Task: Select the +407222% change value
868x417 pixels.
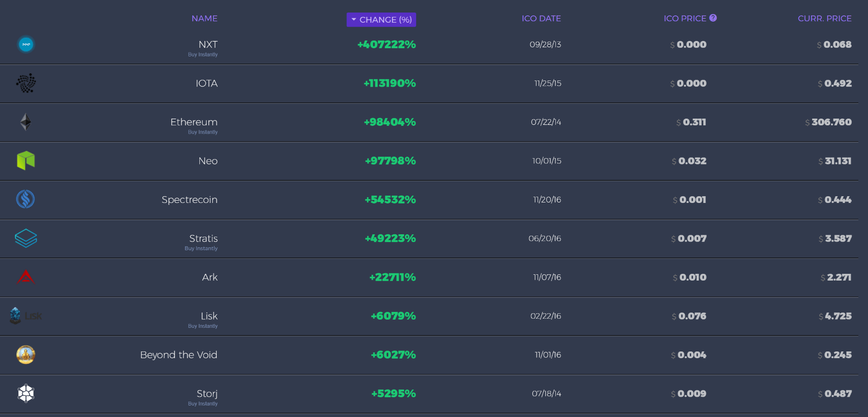Action: coord(387,44)
